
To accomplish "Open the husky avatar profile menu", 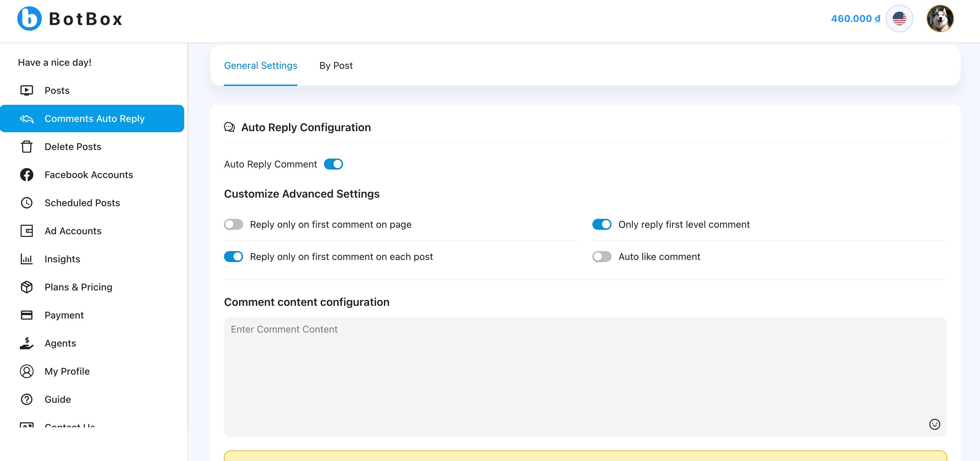I will [x=940, y=18].
